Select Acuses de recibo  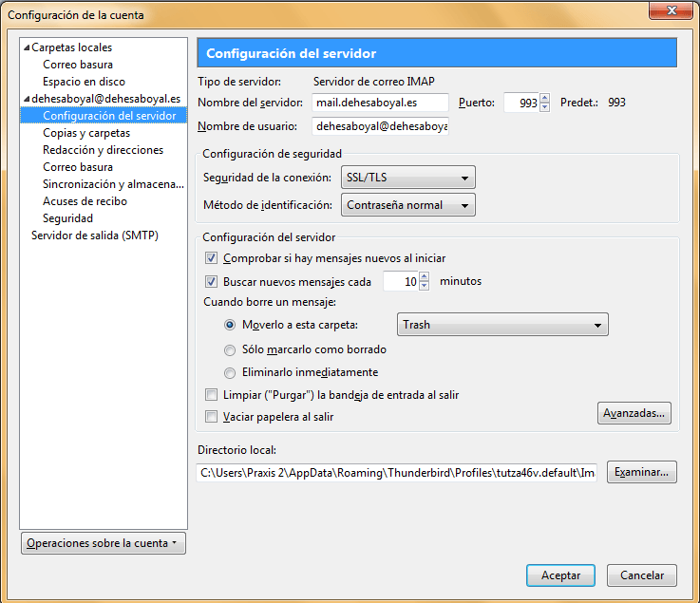pos(85,201)
